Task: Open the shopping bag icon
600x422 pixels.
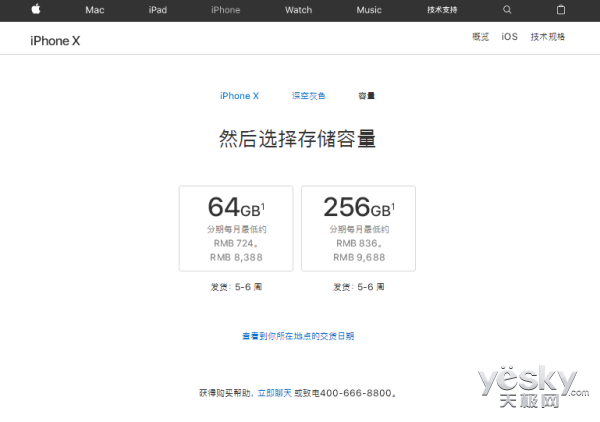Action: pyautogui.click(x=561, y=10)
